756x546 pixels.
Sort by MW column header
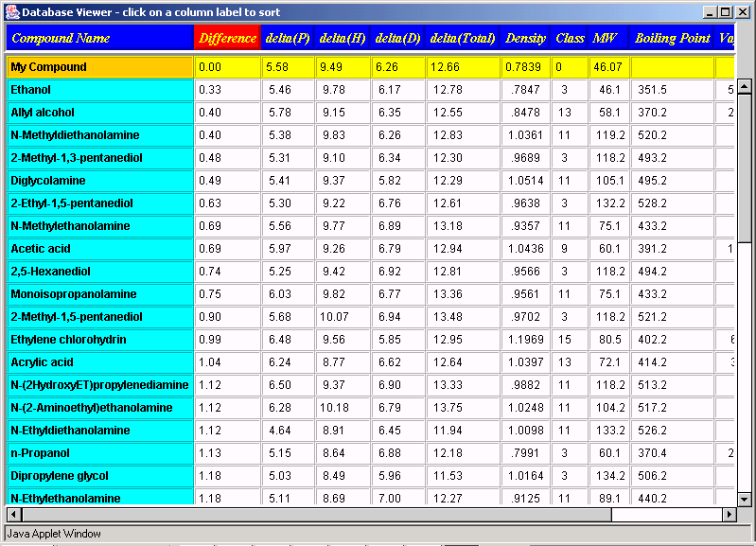tap(604, 39)
